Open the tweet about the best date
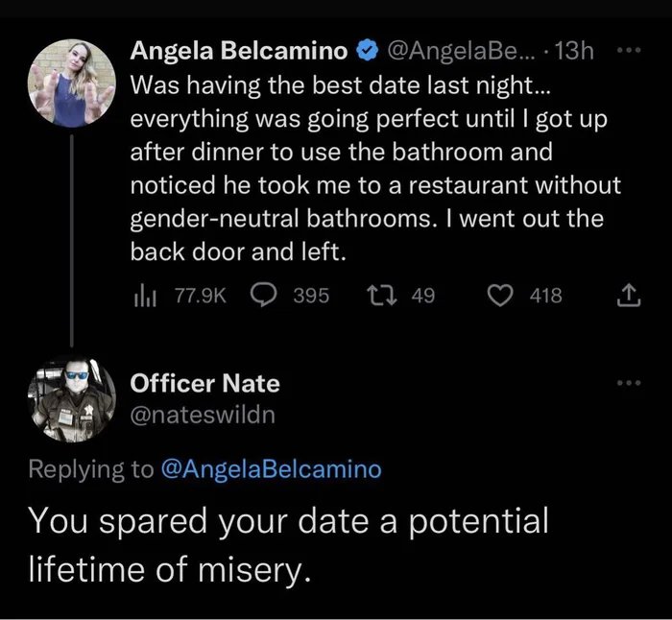 [374, 168]
